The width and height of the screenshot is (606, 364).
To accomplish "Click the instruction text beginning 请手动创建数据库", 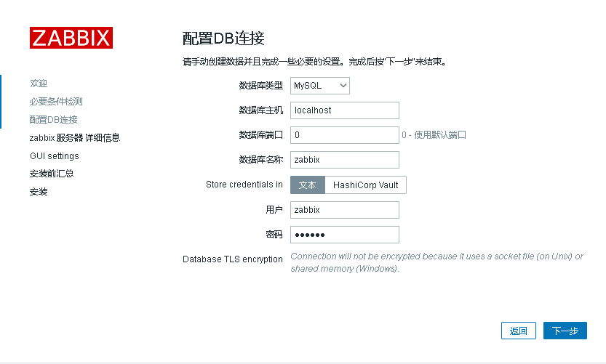I will (315, 62).
